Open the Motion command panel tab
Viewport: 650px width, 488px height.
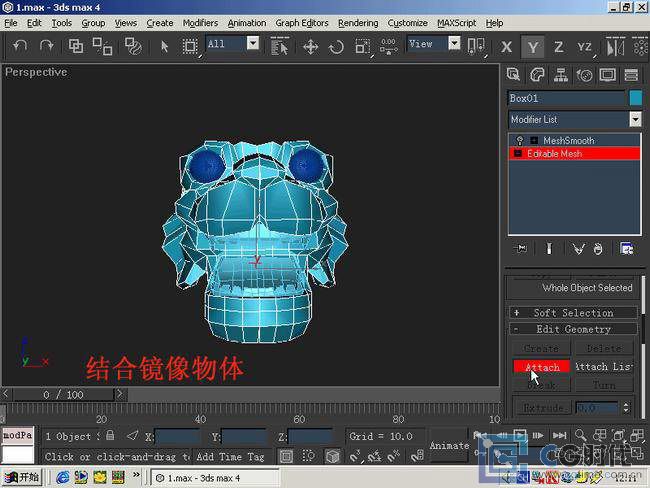coord(584,75)
